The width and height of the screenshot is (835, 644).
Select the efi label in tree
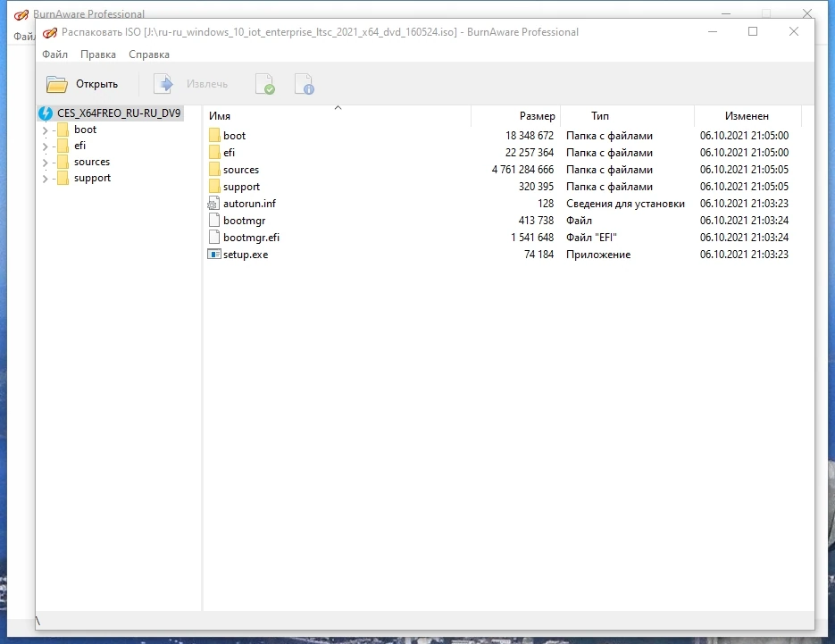pos(79,146)
